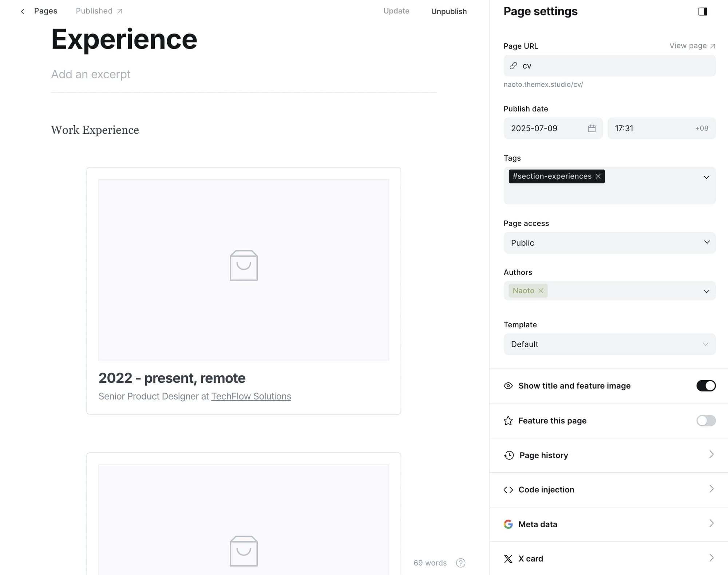Expand the Authors dropdown chevron
728x575 pixels.
706,291
